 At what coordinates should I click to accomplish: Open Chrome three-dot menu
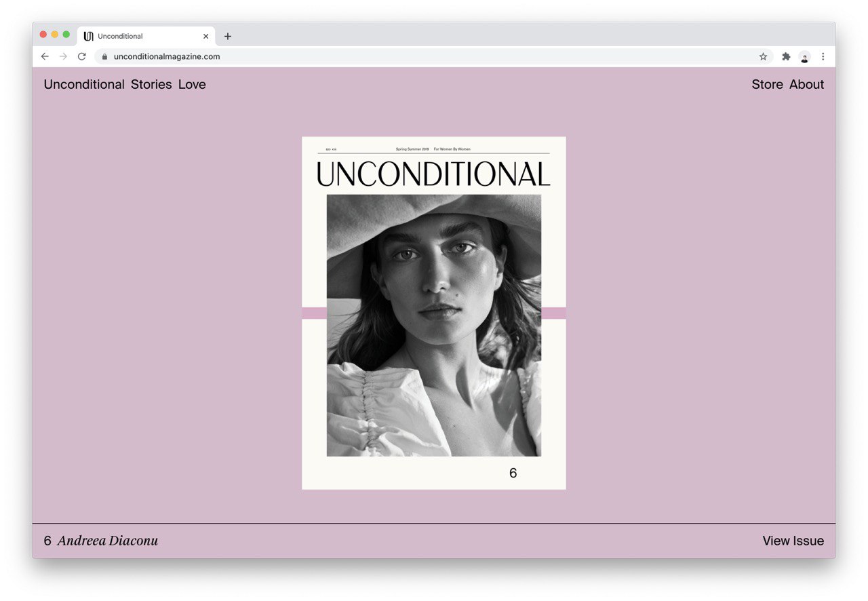[x=823, y=56]
